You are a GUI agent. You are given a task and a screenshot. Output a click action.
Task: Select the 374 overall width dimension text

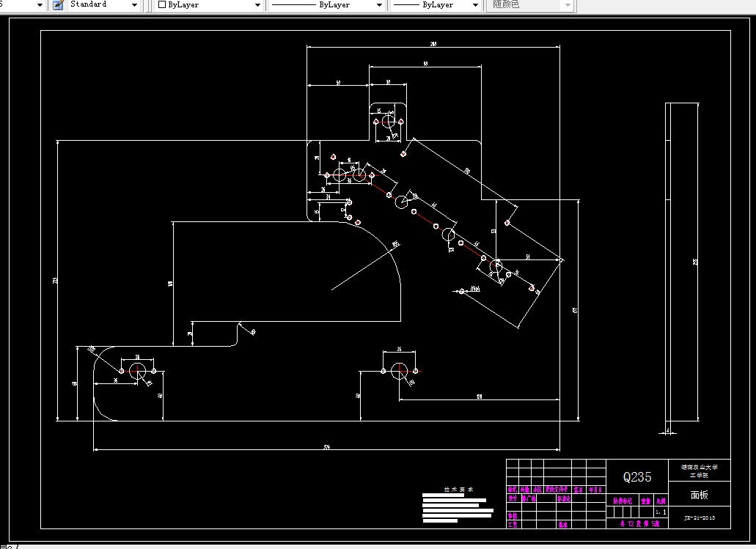[x=326, y=447]
